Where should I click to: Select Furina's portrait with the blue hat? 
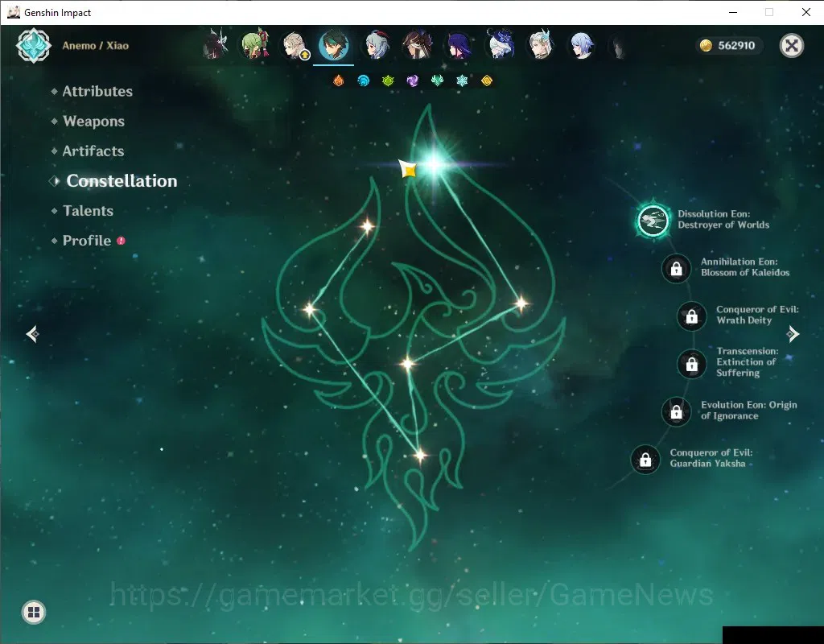pos(501,44)
